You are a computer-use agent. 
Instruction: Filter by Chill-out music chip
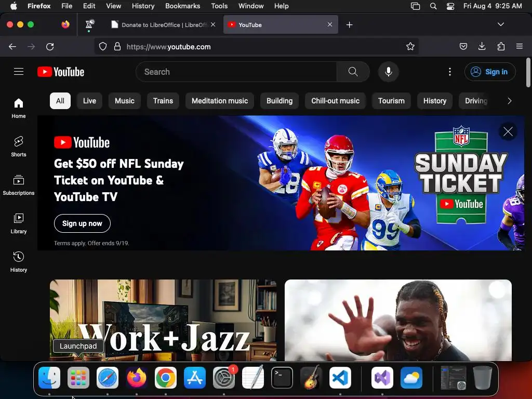(335, 101)
